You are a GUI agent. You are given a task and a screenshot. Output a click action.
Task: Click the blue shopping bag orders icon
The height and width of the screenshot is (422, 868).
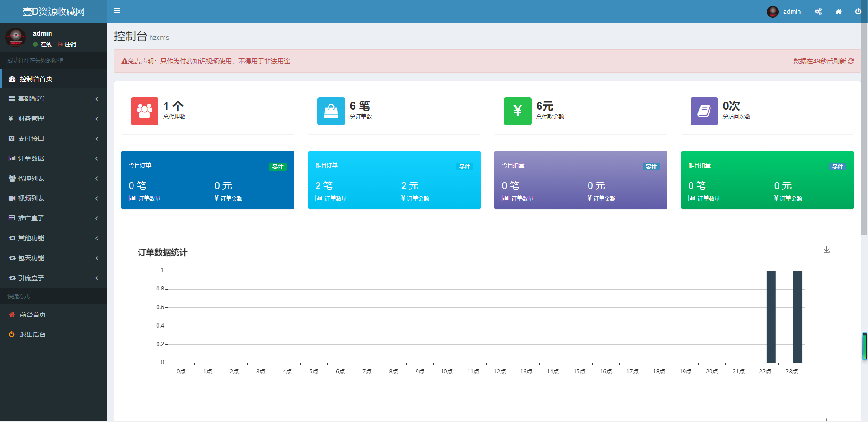coord(331,111)
